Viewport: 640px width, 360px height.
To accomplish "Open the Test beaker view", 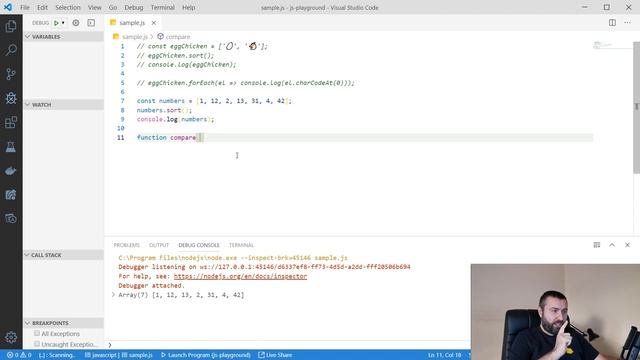I will click(11, 147).
